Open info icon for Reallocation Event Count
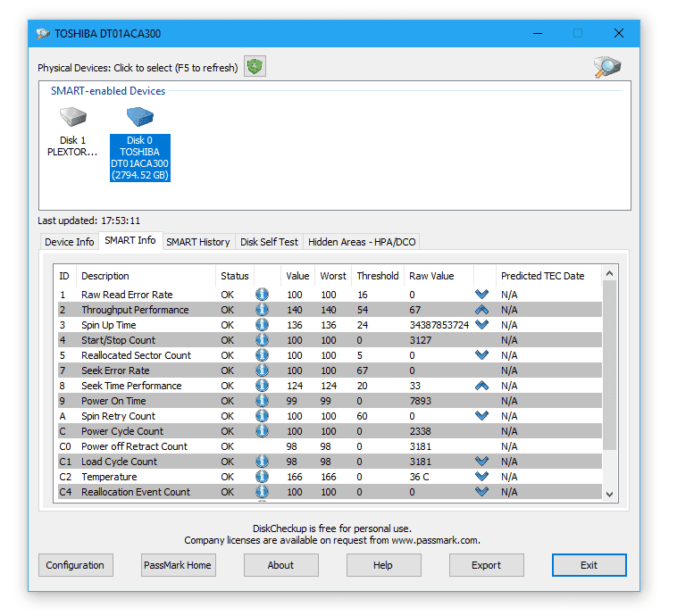The image size is (677, 616). [x=262, y=491]
